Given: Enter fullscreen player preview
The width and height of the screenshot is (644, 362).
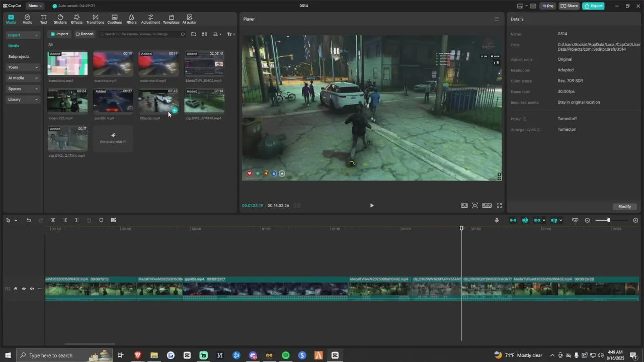Looking at the screenshot, I should [x=500, y=205].
